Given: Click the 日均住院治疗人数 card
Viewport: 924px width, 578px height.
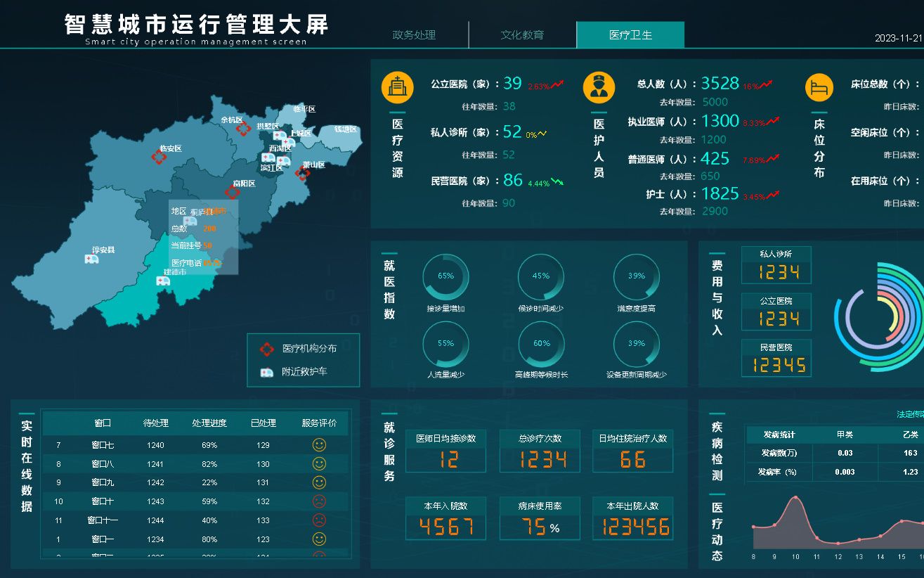Looking at the screenshot, I should click(x=633, y=451).
